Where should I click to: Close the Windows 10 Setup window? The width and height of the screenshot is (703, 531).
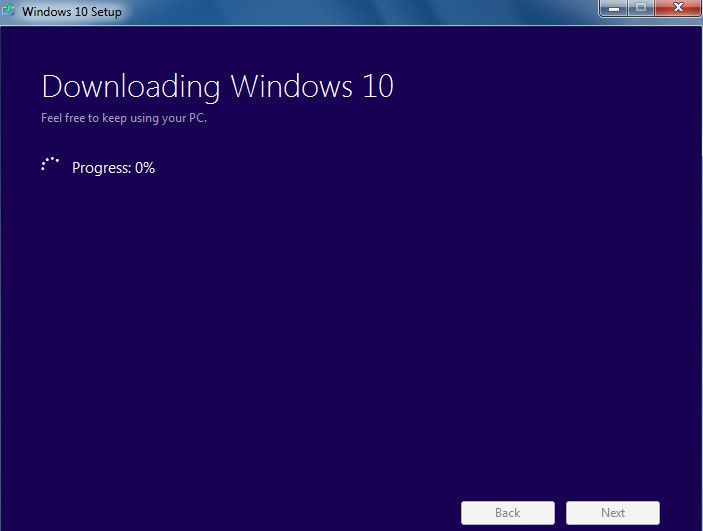(x=678, y=8)
